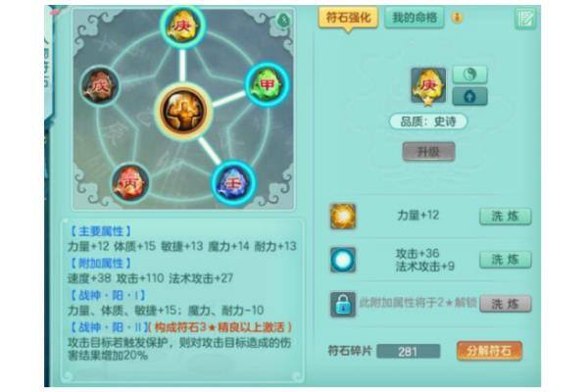Screen dimensions: 588x392
Task: Click the up-arrow icon under yin-yang
Action: [x=469, y=96]
